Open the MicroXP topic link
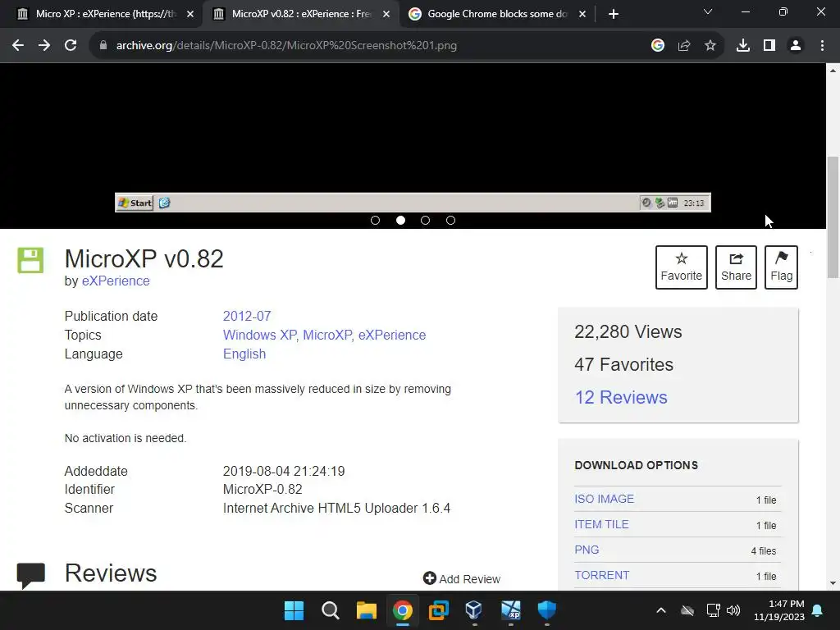The image size is (840, 630). point(327,335)
